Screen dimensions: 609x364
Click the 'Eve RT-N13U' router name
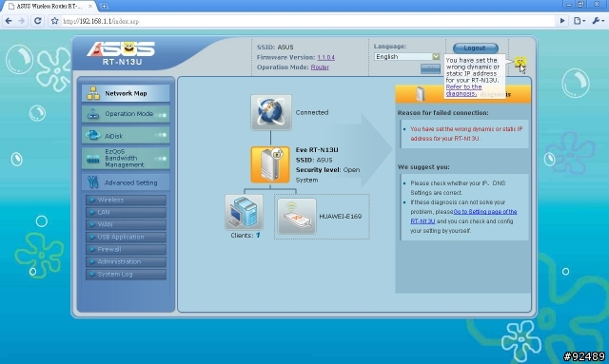pos(317,150)
